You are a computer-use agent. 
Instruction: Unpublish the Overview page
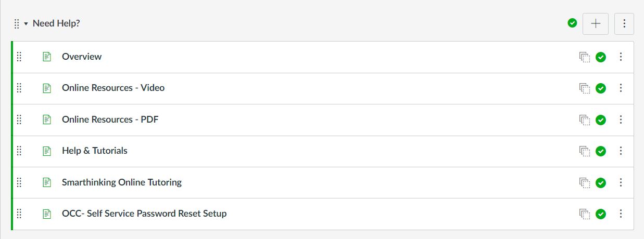pyautogui.click(x=601, y=57)
